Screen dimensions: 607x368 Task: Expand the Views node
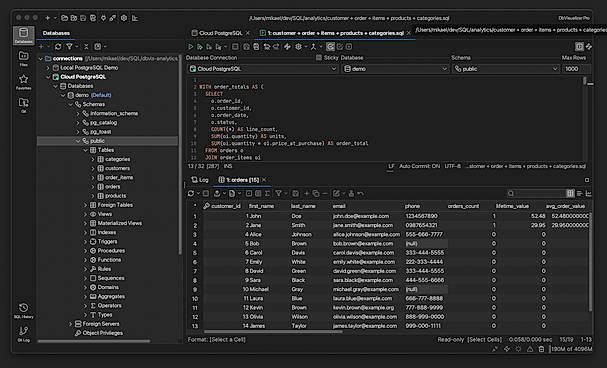tap(86, 214)
